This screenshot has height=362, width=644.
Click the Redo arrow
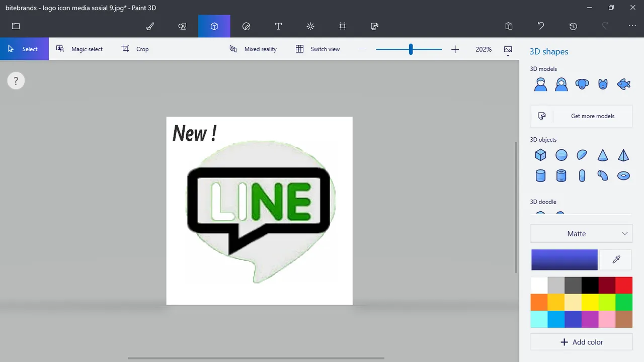pos(605,26)
